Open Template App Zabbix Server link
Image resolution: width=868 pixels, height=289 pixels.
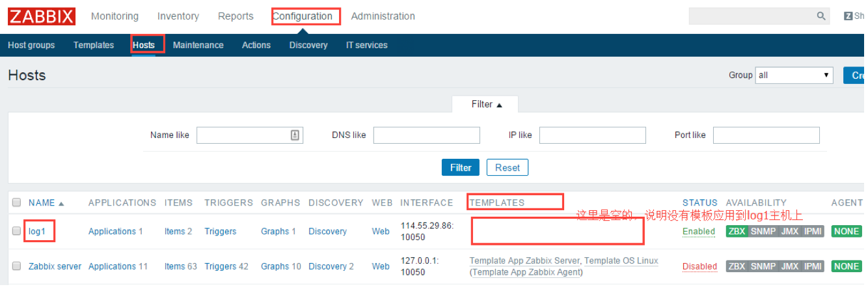[x=524, y=260]
